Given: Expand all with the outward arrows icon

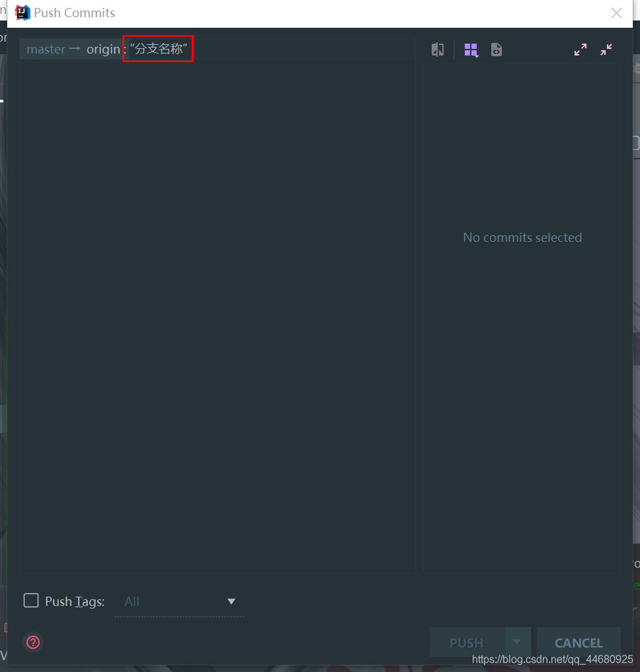Looking at the screenshot, I should 580,50.
